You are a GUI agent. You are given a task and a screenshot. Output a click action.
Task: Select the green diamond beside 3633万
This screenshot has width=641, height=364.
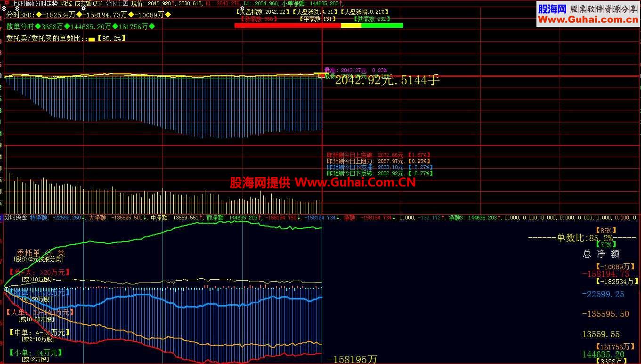pos(38,25)
